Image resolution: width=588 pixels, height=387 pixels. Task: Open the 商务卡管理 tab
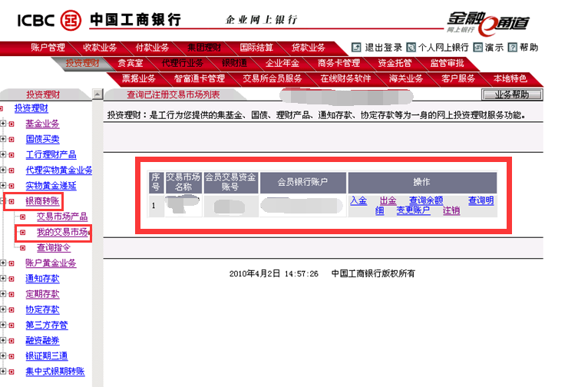click(339, 63)
